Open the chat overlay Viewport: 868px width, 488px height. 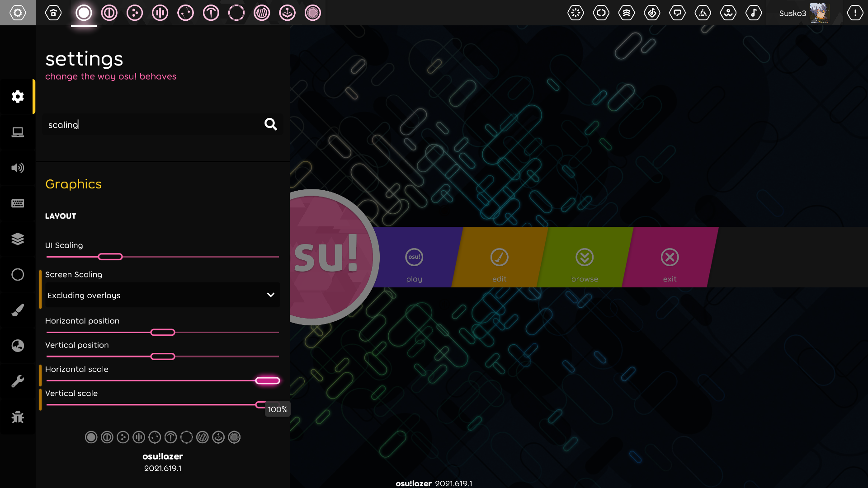click(678, 13)
